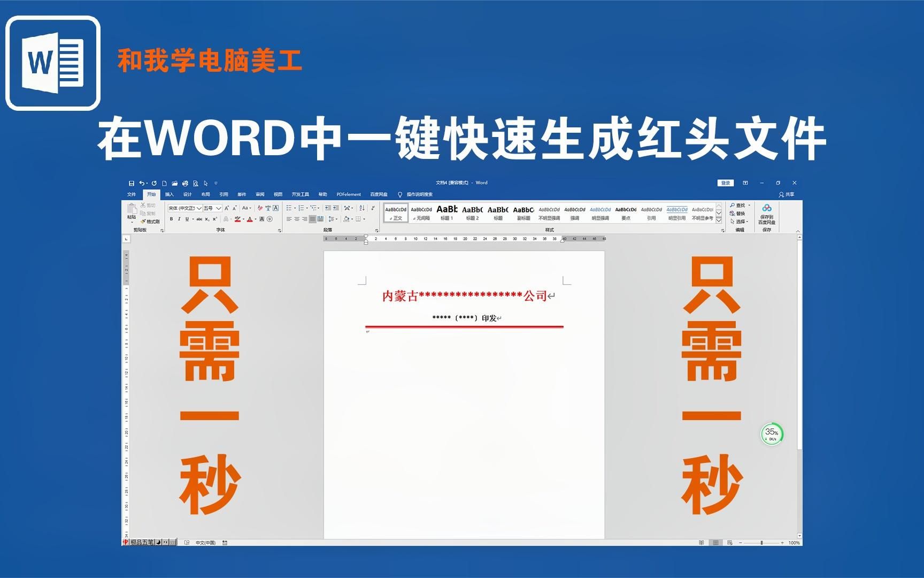Select Align Left paragraph alignment
Image resolution: width=924 pixels, height=578 pixels.
(x=289, y=219)
